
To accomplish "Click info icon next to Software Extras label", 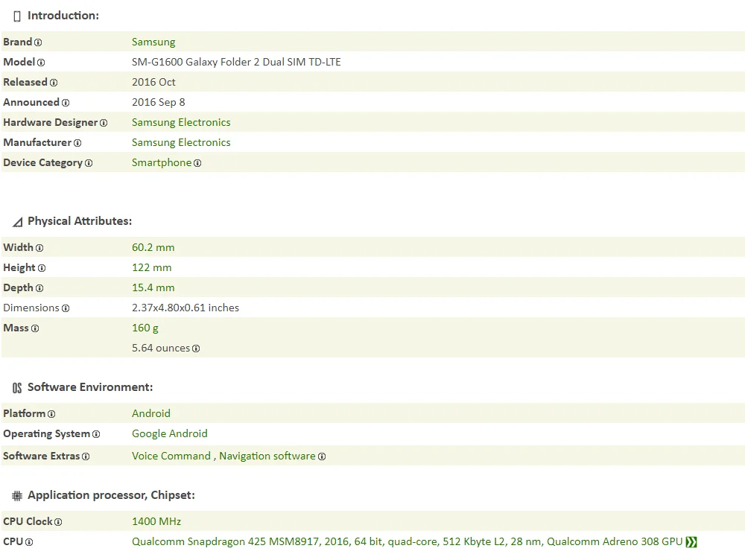I will tap(86, 456).
